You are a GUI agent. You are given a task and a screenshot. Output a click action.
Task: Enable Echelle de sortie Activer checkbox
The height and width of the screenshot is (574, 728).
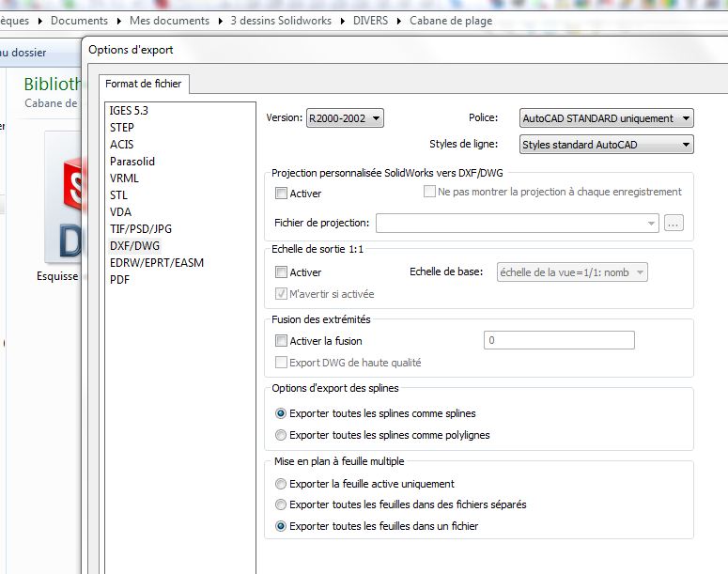coord(281,272)
